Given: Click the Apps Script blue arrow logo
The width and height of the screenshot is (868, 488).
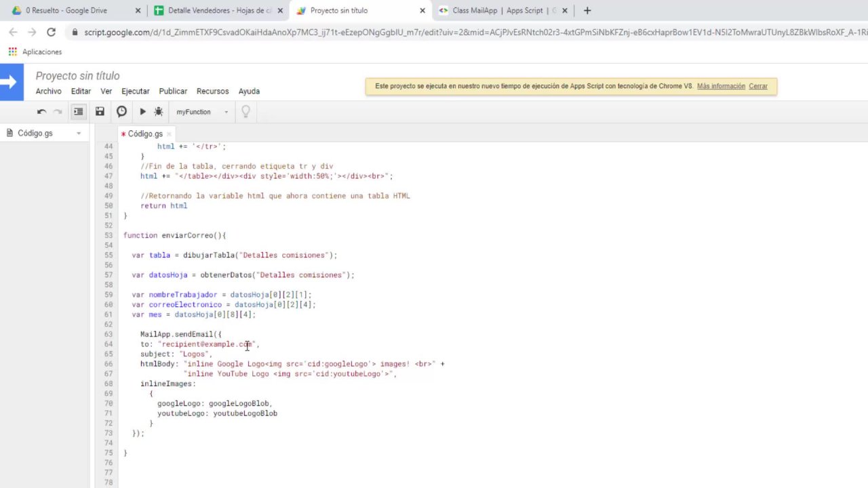Looking at the screenshot, I should 12,82.
